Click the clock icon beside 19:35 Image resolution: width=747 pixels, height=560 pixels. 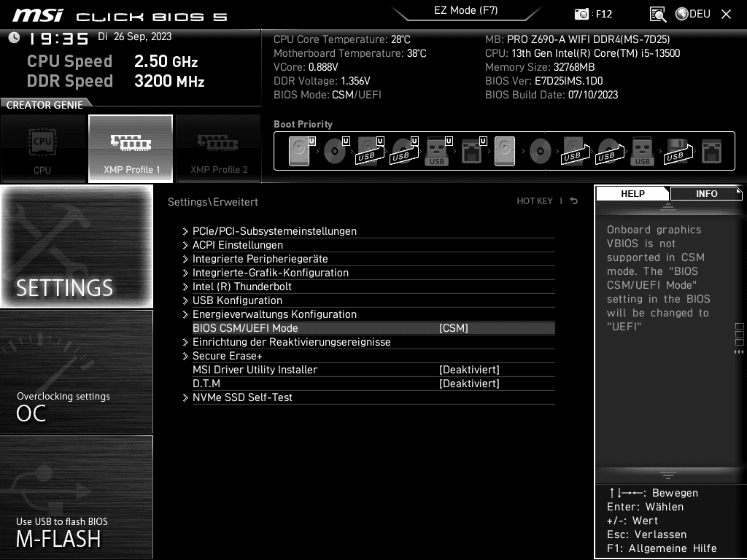click(14, 37)
